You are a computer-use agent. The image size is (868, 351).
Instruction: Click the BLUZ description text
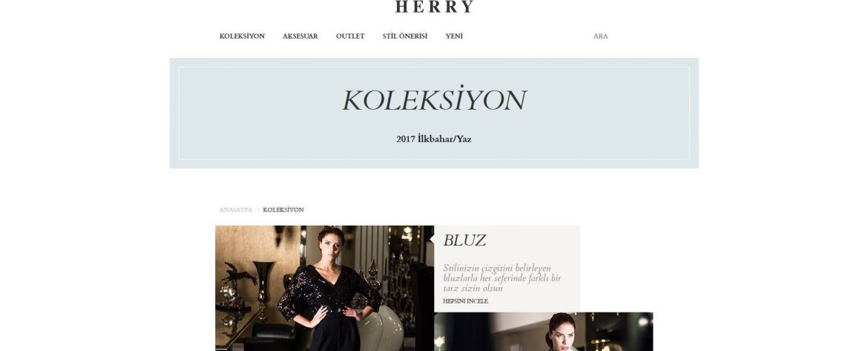coord(502,278)
